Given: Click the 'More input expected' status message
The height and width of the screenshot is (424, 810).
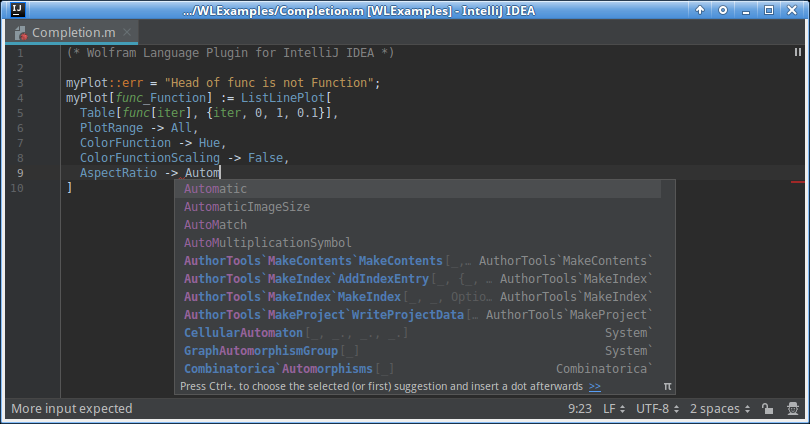Looking at the screenshot, I should point(72,409).
